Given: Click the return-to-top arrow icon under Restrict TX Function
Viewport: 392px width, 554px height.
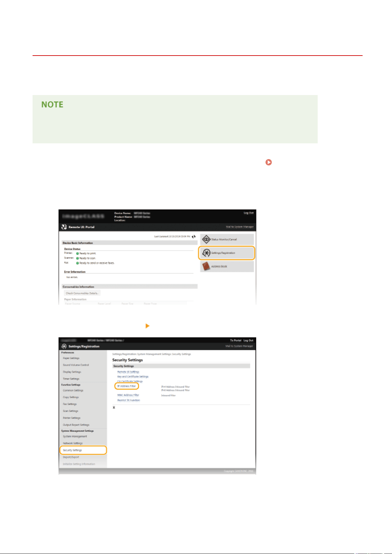Looking at the screenshot, I should (114, 407).
